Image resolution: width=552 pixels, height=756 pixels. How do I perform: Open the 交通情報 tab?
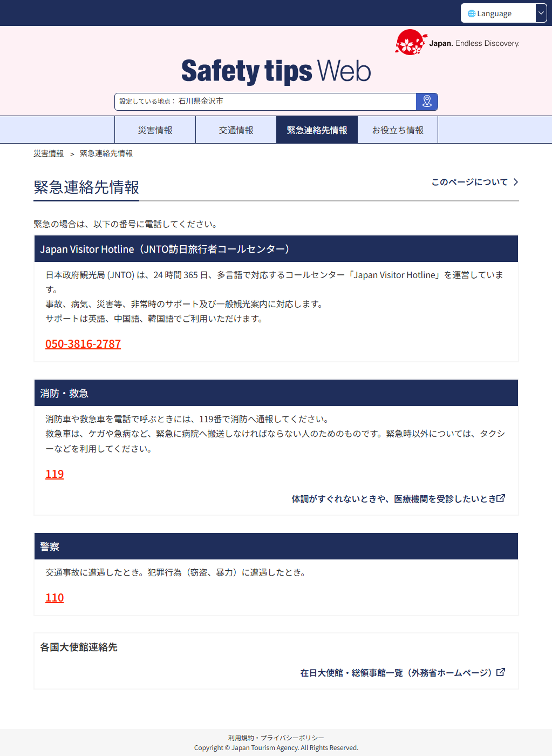pos(236,130)
